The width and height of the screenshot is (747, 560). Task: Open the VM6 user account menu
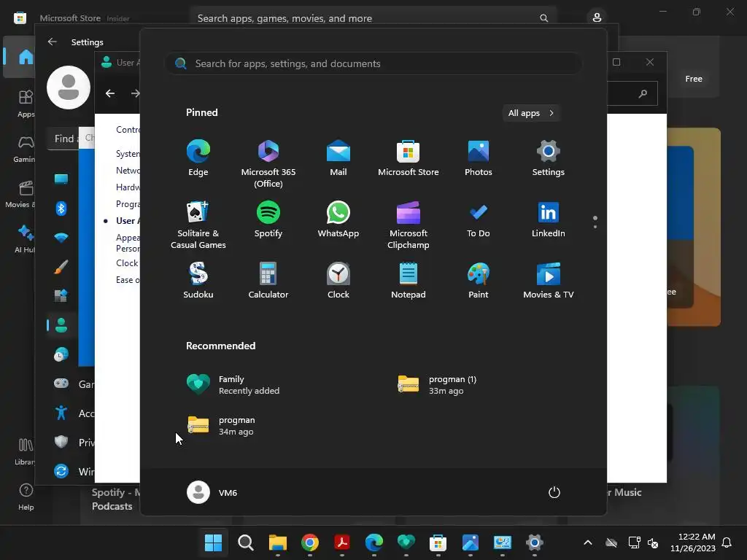212,492
